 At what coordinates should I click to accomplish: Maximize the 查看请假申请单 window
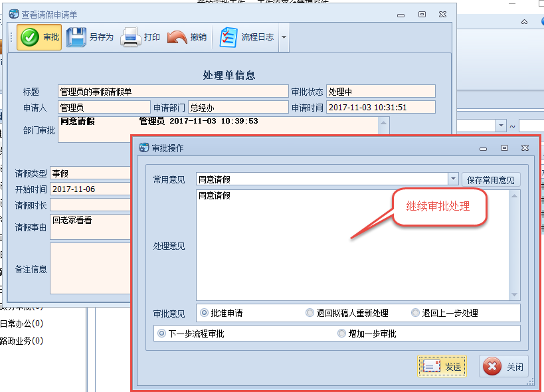coord(422,14)
